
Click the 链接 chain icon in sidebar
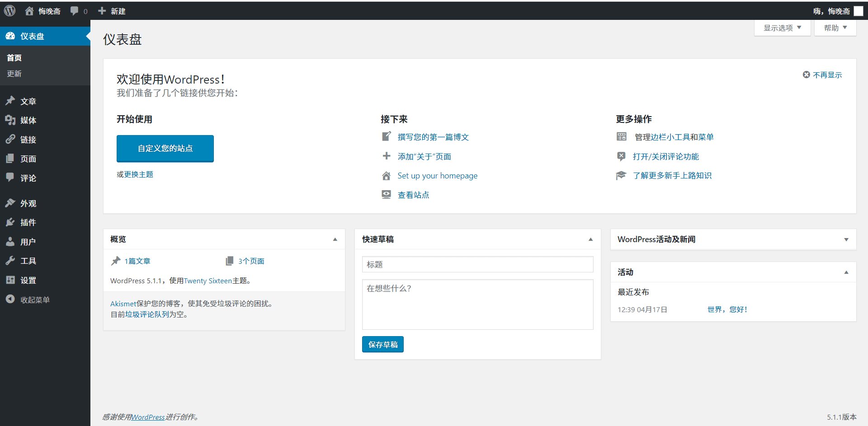coord(10,140)
